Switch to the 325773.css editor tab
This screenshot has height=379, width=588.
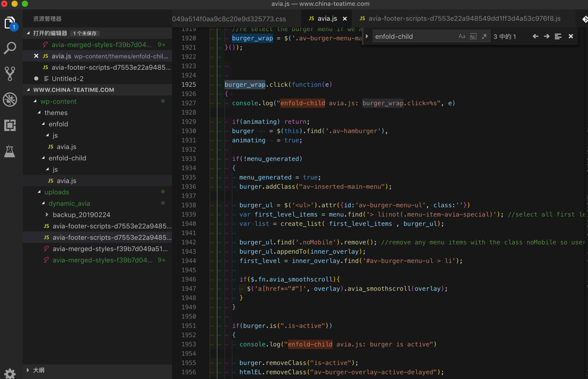click(229, 19)
